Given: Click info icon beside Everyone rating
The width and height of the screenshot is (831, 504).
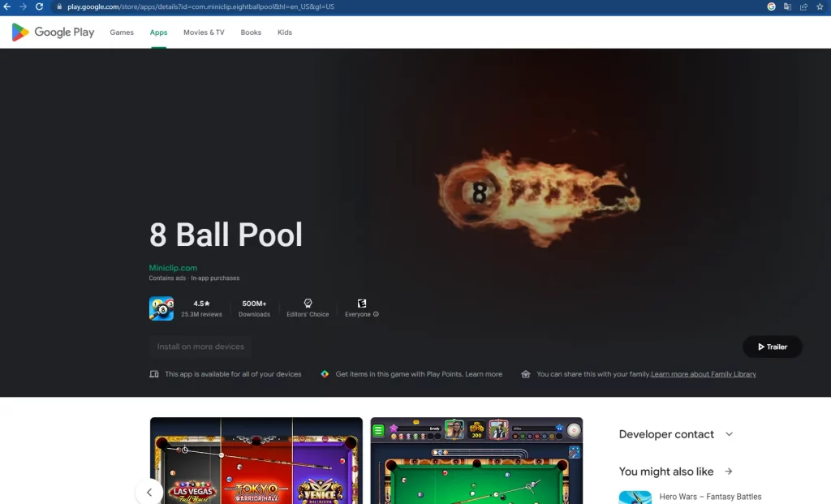Looking at the screenshot, I should pyautogui.click(x=376, y=314).
